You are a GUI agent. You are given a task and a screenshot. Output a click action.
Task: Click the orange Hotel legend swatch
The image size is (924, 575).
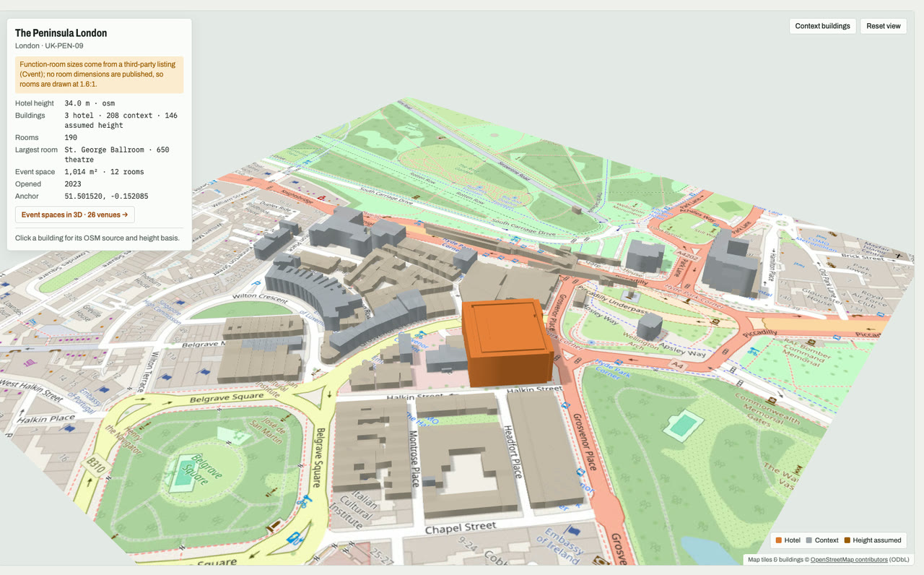point(779,540)
